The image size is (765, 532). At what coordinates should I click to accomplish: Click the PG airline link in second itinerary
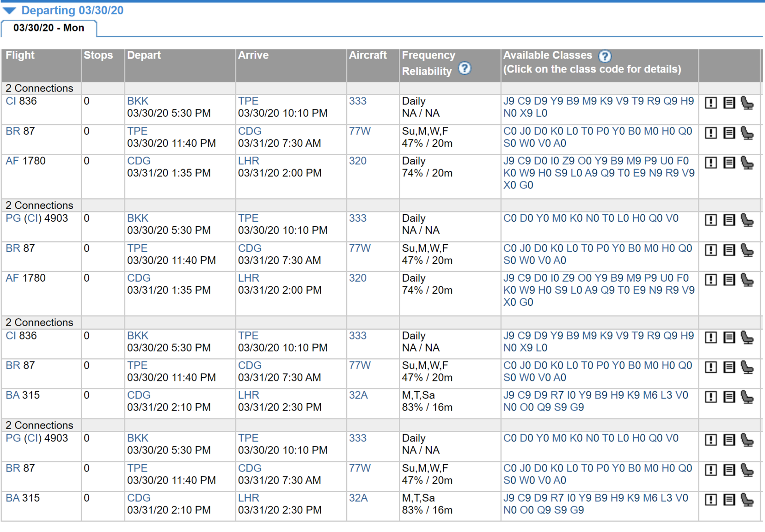(x=13, y=218)
